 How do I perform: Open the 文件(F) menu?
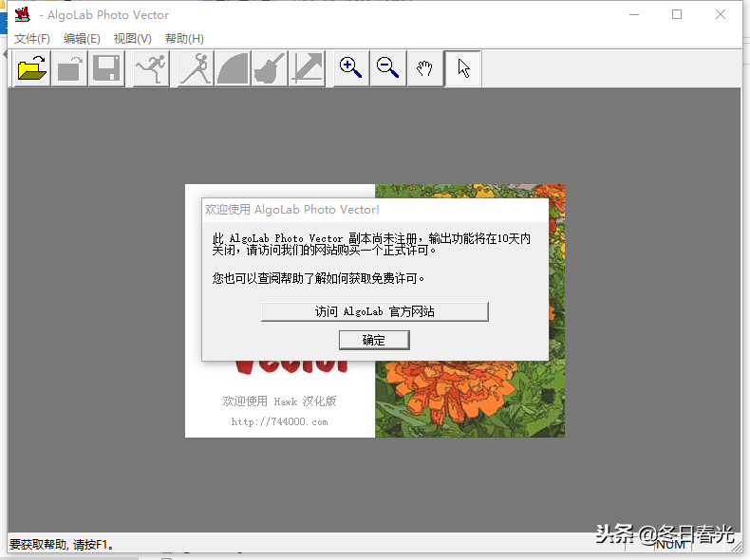32,38
